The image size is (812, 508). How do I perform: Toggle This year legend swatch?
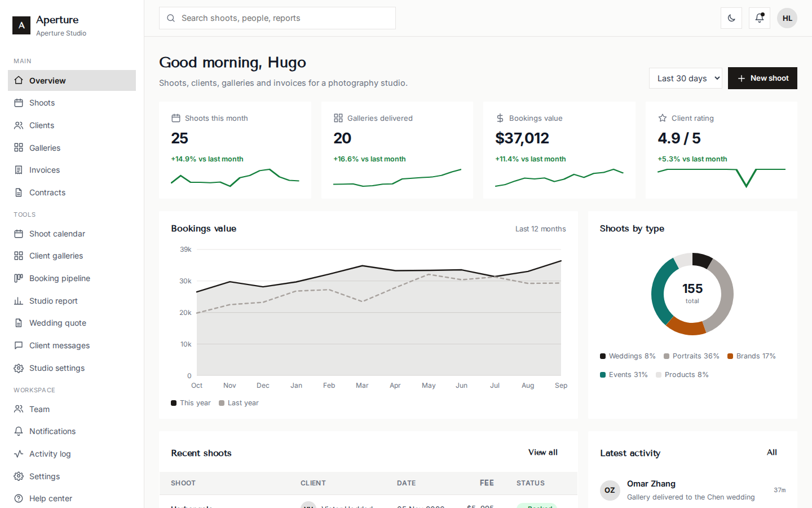point(174,403)
